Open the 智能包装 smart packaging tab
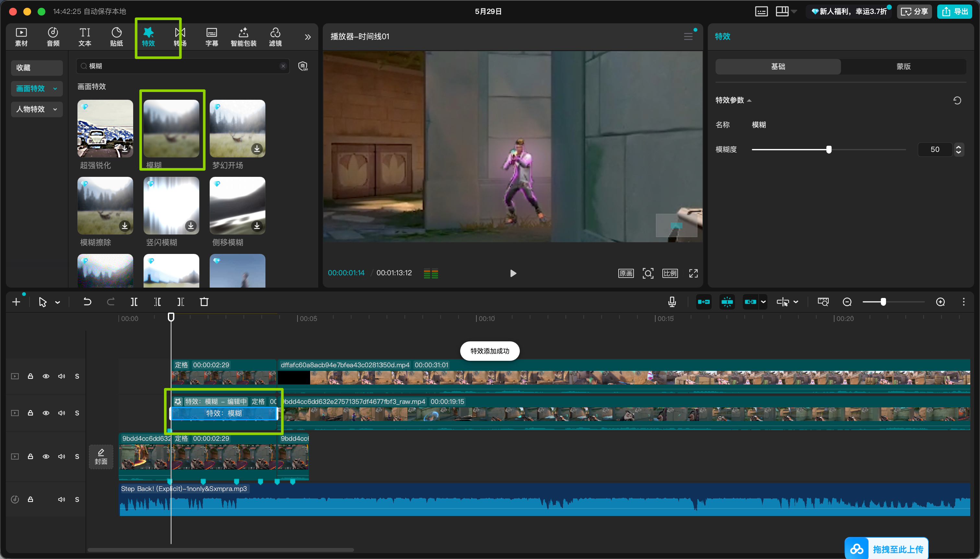The width and height of the screenshot is (980, 559). point(244,37)
